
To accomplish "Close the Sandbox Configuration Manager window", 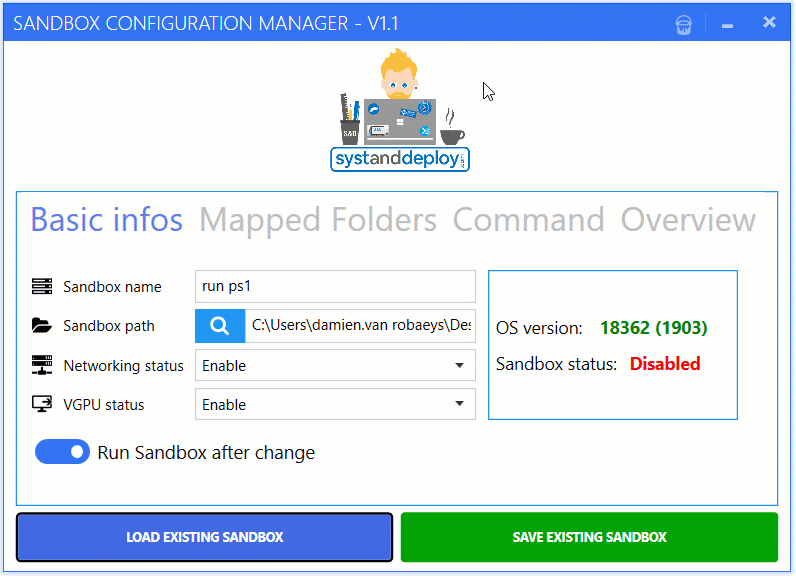I will pos(769,22).
